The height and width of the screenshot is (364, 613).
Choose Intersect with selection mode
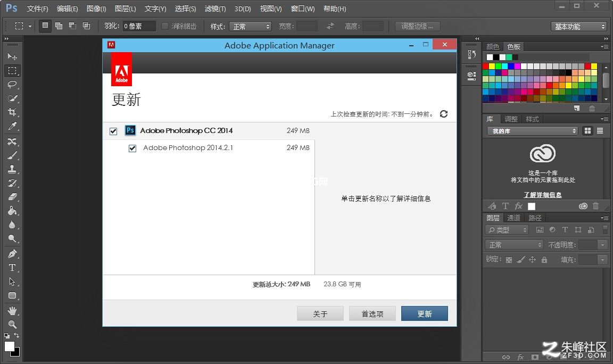point(86,26)
